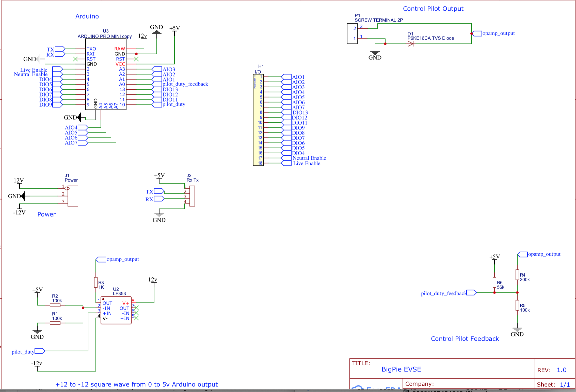The image size is (576, 392).
Task: Select the Live Enable port on header
Action: pyautogui.click(x=286, y=163)
